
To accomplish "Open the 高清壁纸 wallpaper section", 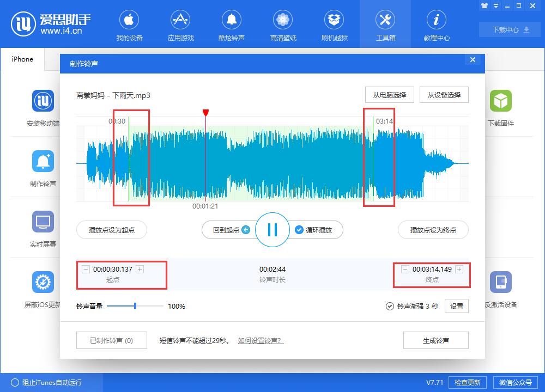I will [283, 24].
